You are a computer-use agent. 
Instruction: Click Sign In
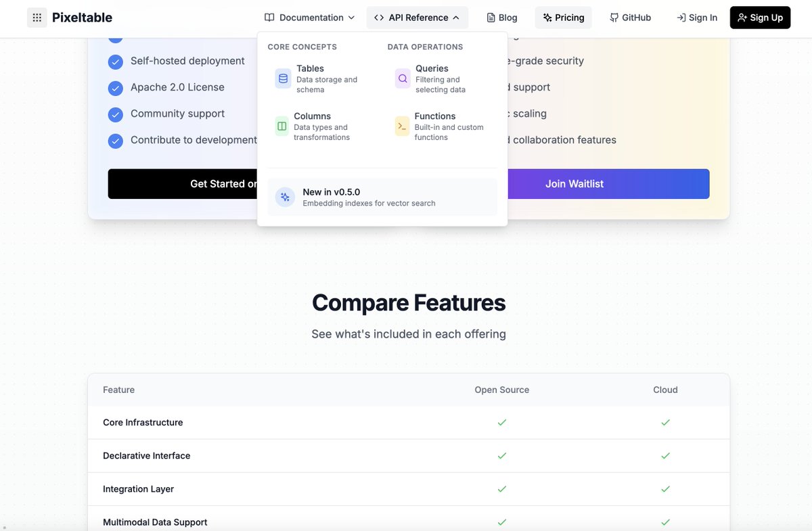pyautogui.click(x=697, y=18)
